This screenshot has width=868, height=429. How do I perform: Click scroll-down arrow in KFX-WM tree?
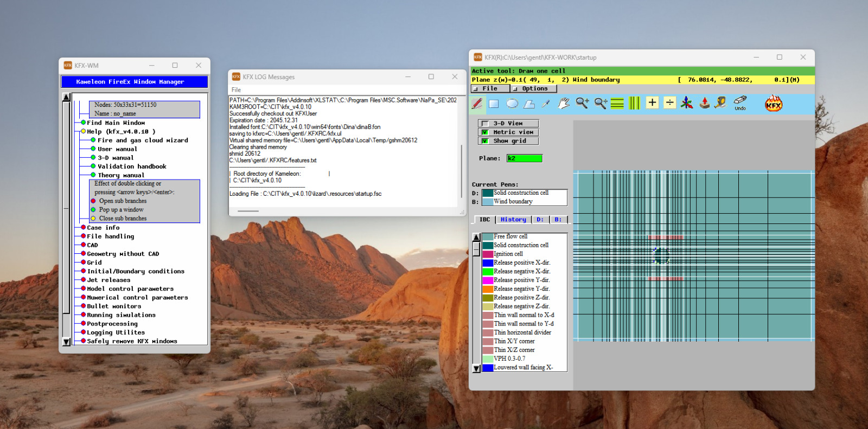[x=66, y=342]
